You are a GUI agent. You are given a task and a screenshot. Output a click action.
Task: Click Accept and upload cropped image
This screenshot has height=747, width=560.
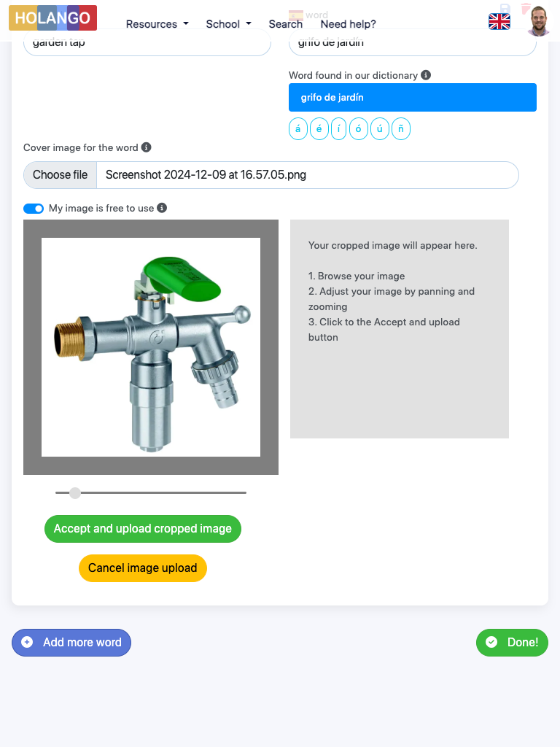click(x=143, y=529)
